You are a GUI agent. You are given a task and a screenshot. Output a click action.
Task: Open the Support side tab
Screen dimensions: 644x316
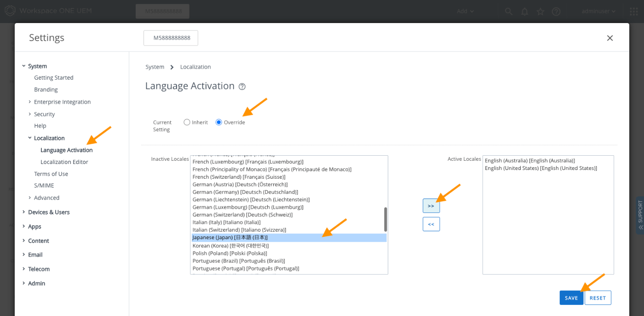[640, 216]
